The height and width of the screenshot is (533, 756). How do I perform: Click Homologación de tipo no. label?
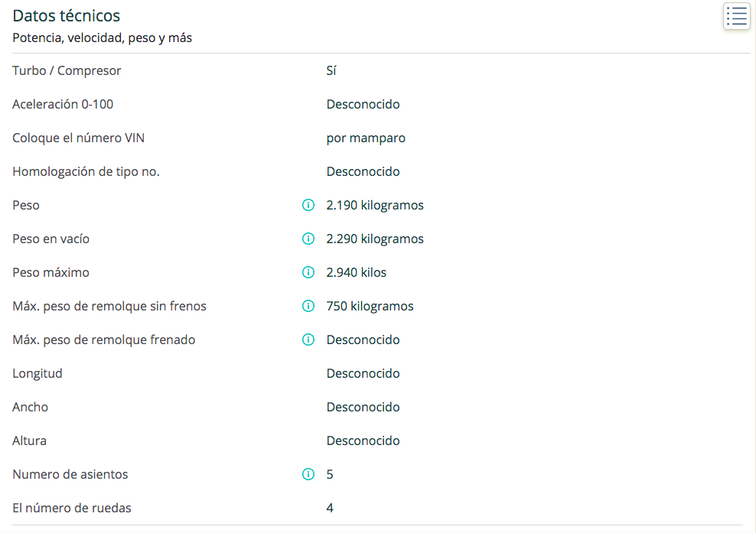click(86, 171)
